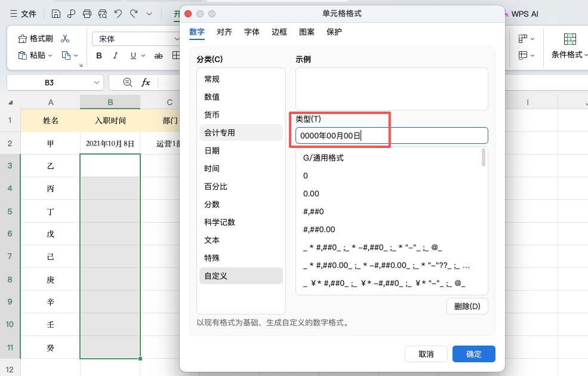Open the 宋体 font name dropdown

tap(177, 39)
